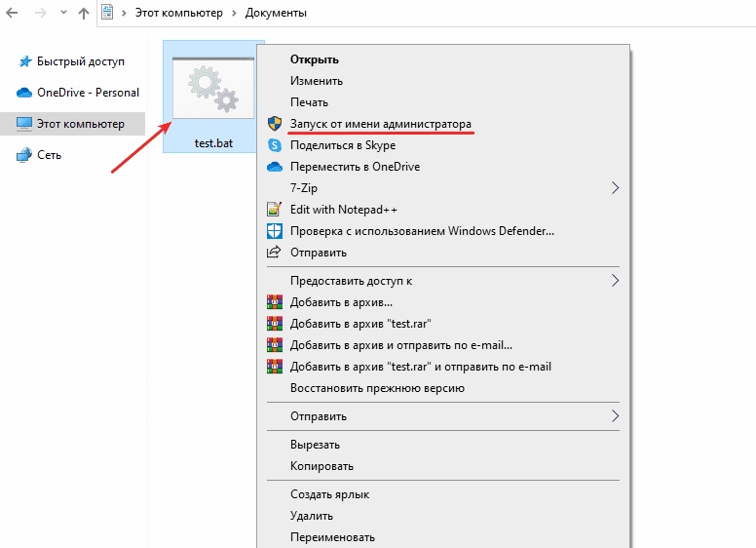Click the computer icon in sidebar
Screen dimensions: 756x548
click(x=24, y=124)
